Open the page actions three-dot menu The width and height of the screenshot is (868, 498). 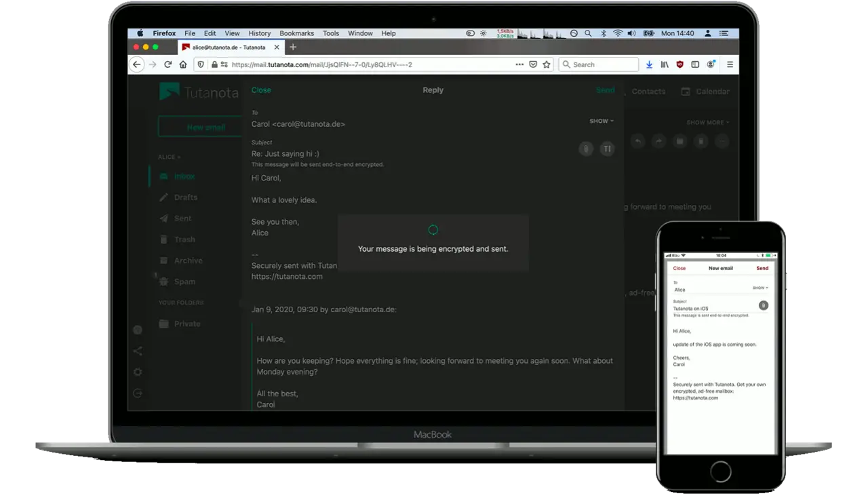coord(519,64)
